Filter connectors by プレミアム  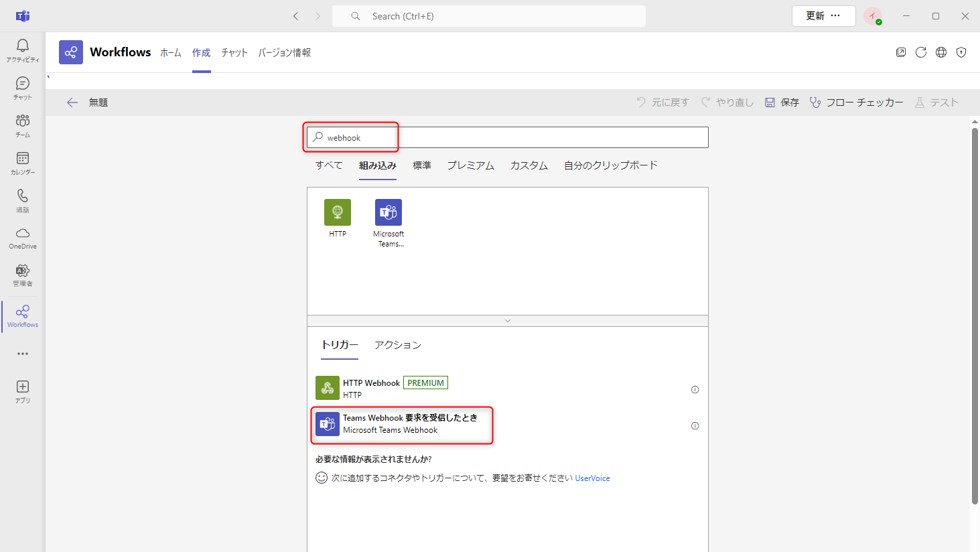(471, 165)
